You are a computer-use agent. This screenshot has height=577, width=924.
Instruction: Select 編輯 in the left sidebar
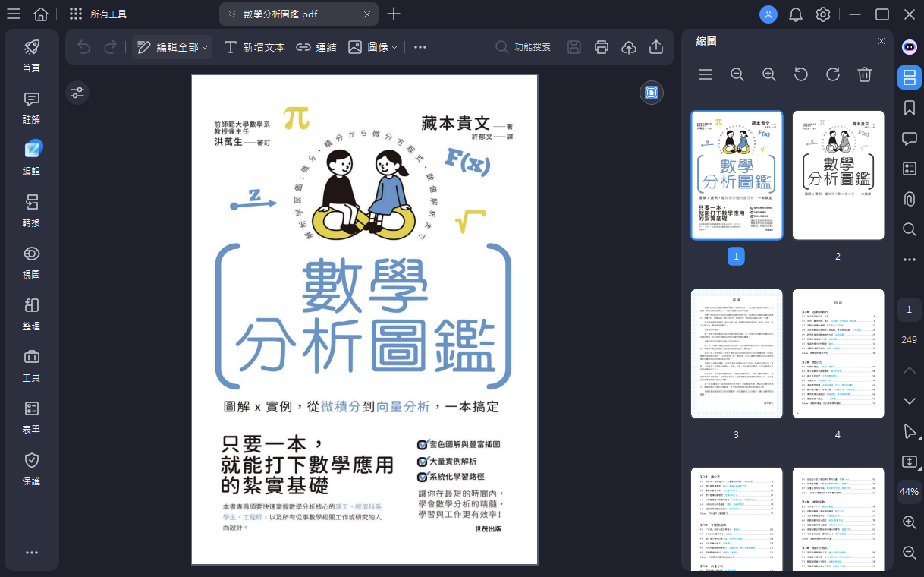coord(32,159)
